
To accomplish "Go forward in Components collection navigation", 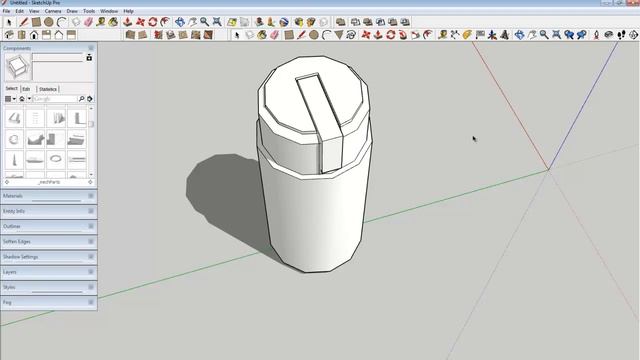I will pyautogui.click(x=90, y=182).
